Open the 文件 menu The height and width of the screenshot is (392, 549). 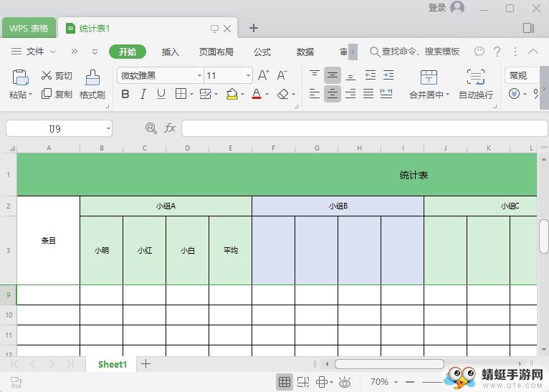click(34, 52)
